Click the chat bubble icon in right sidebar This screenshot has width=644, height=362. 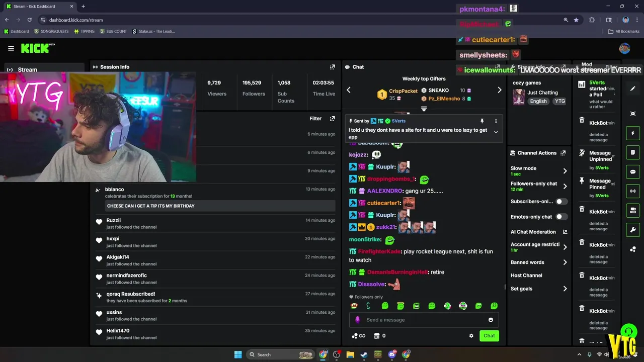[633, 172]
